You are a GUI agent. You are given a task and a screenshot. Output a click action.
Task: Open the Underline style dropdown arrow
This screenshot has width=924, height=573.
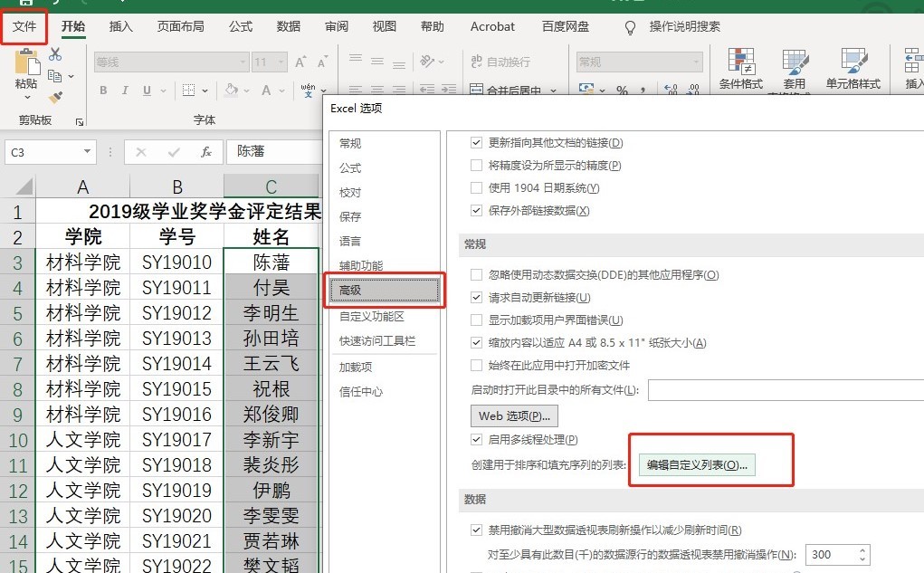pos(163,91)
